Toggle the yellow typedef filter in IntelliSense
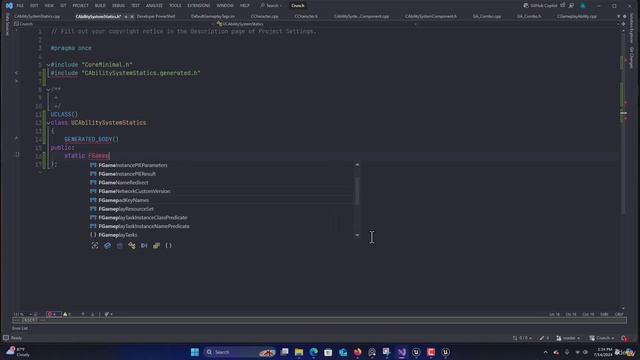 (132, 245)
